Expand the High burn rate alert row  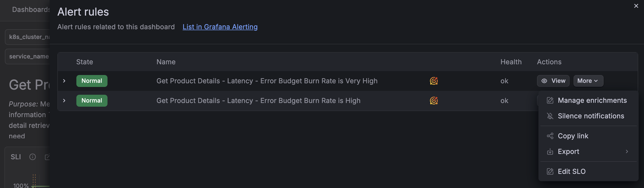pyautogui.click(x=65, y=100)
